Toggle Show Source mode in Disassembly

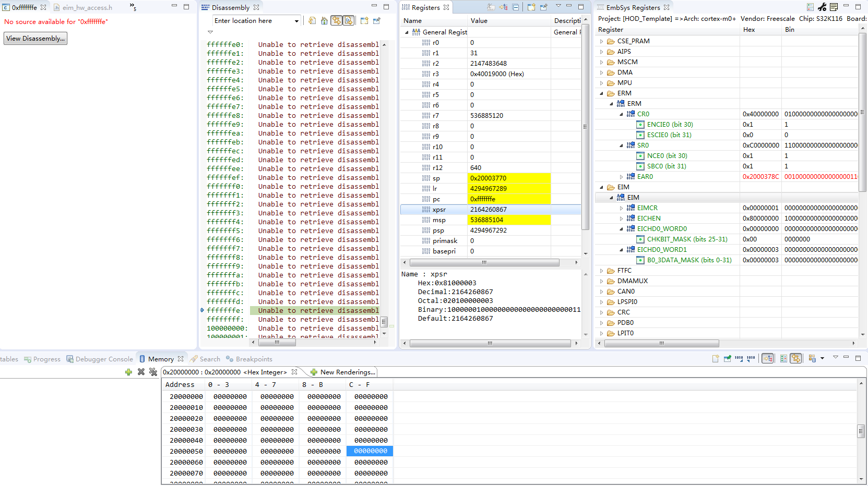tap(349, 21)
